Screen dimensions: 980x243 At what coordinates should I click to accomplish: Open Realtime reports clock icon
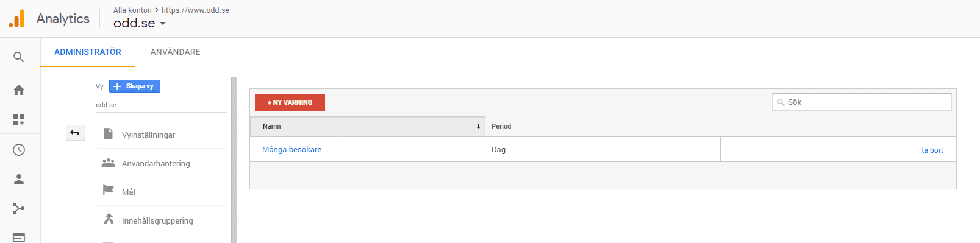(19, 150)
